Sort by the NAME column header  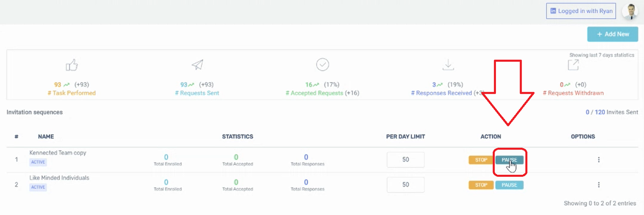tap(46, 137)
